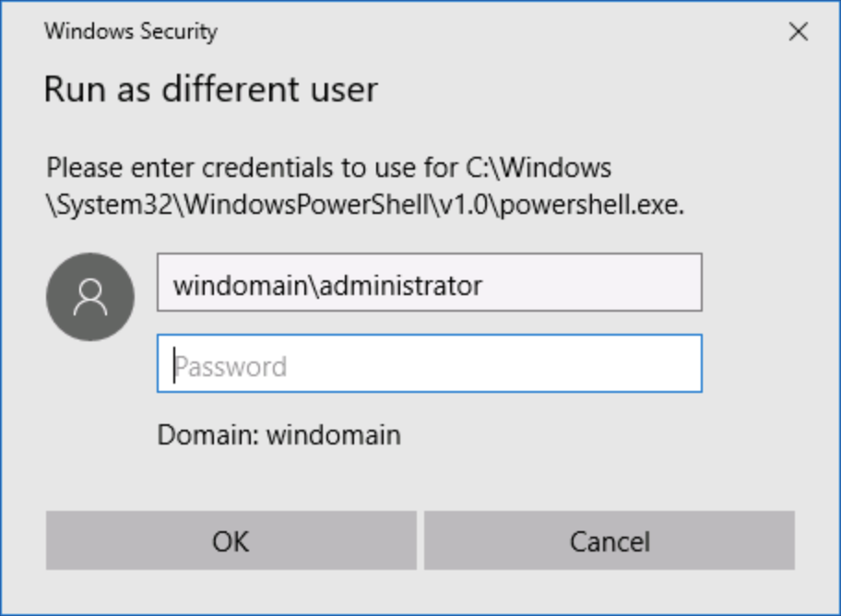Click the person silhouette inside avatar circle
This screenshot has height=616, width=841.
[90, 297]
